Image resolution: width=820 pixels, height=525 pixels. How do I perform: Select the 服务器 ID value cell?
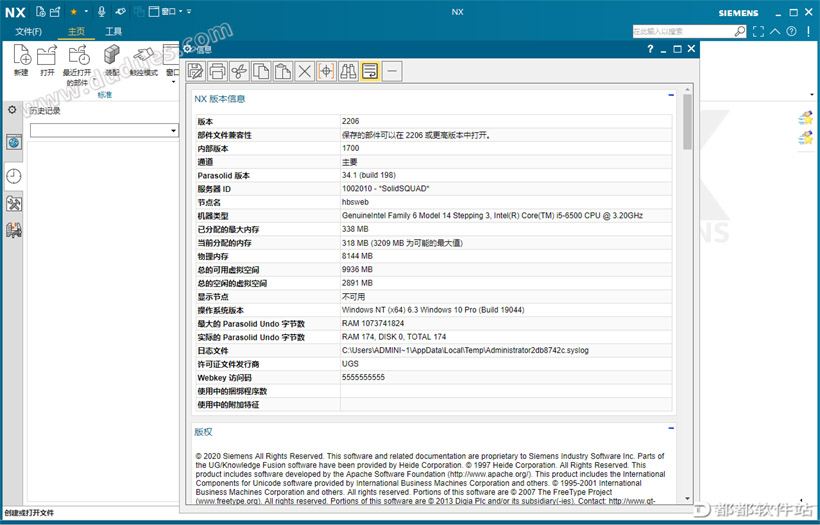click(506, 189)
